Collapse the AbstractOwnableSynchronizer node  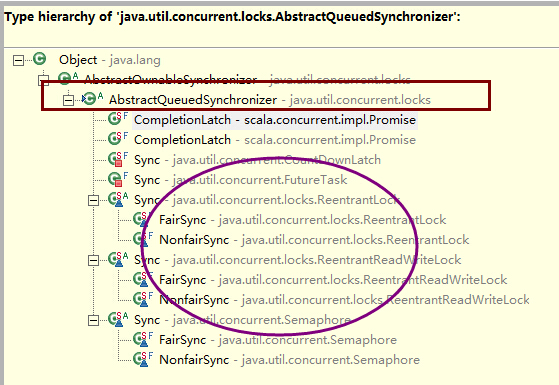[43, 80]
